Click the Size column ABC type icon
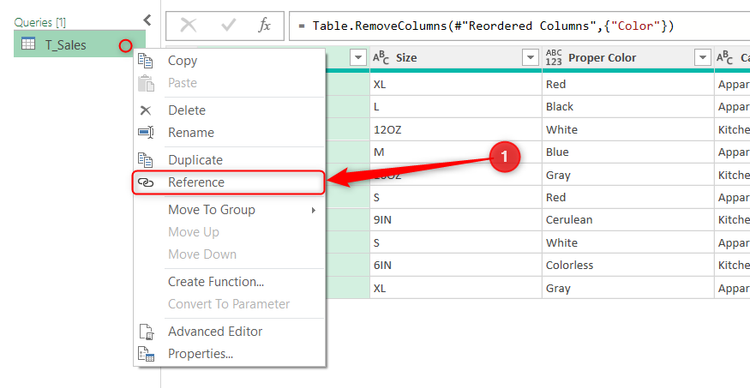This screenshot has height=388, width=750. tap(381, 58)
